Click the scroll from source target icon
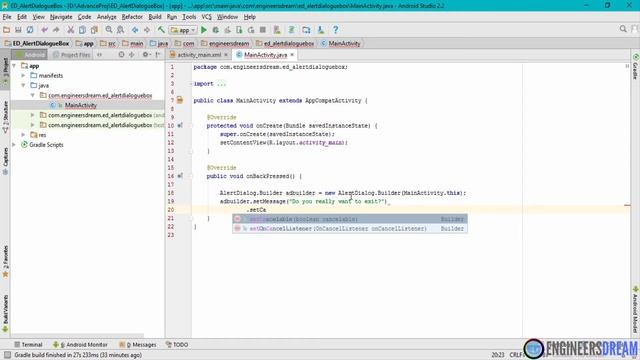This screenshot has height=360, width=640. tap(121, 55)
